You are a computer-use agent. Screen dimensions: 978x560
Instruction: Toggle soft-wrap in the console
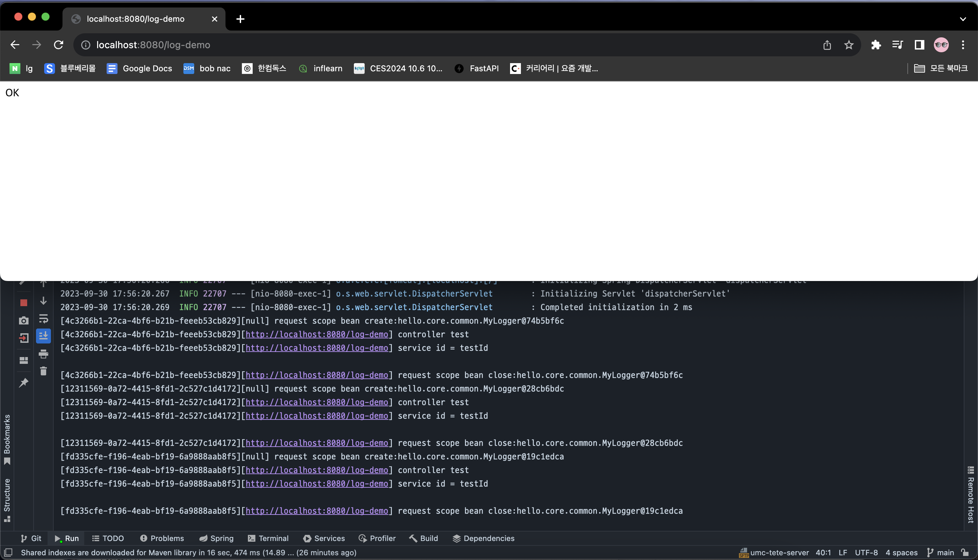click(x=43, y=319)
